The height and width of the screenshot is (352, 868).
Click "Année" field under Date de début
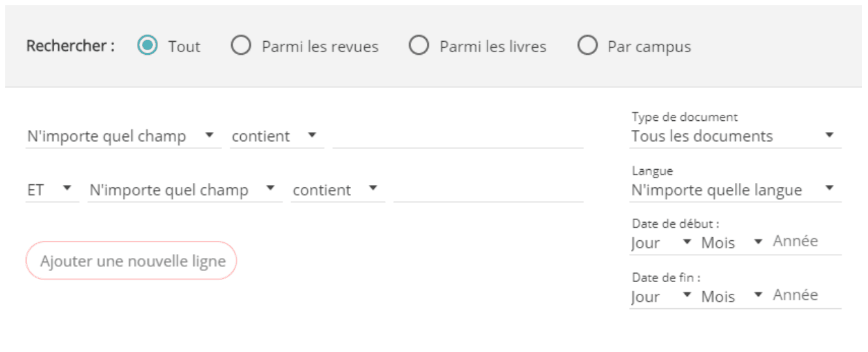coord(806,242)
